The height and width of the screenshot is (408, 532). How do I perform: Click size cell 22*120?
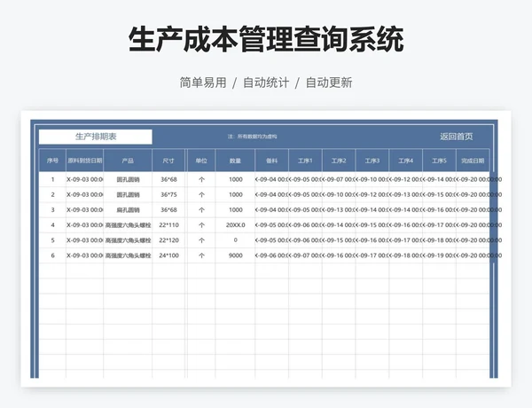168,240
